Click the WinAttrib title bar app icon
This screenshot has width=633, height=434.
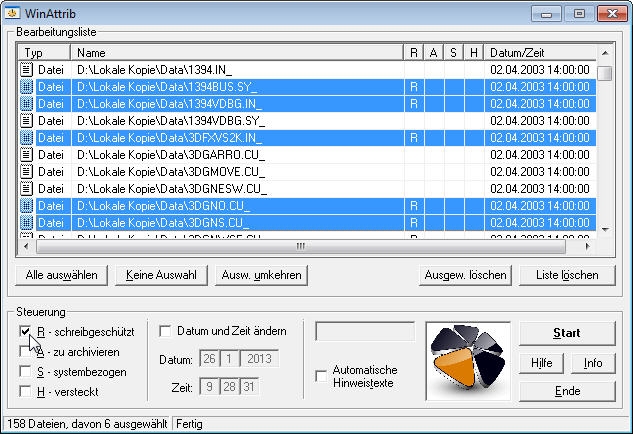pyautogui.click(x=14, y=14)
